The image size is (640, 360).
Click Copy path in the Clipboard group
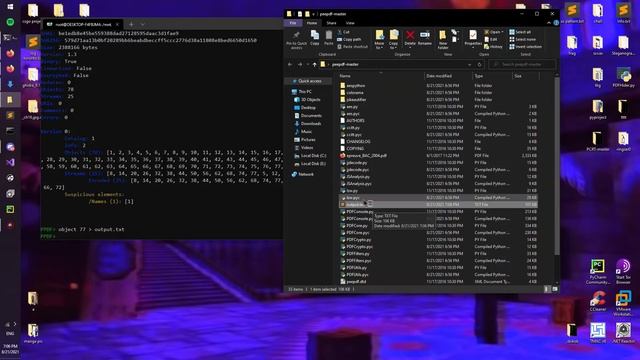pos(349,39)
